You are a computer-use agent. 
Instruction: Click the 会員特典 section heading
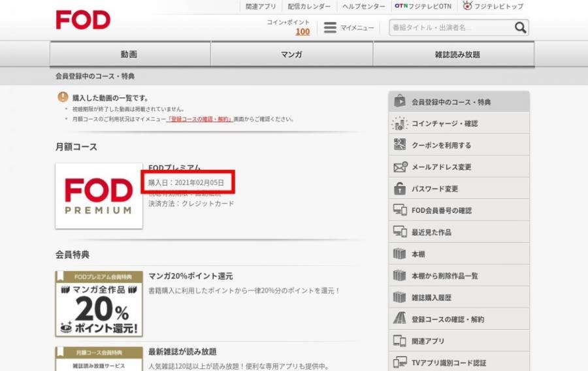[73, 255]
